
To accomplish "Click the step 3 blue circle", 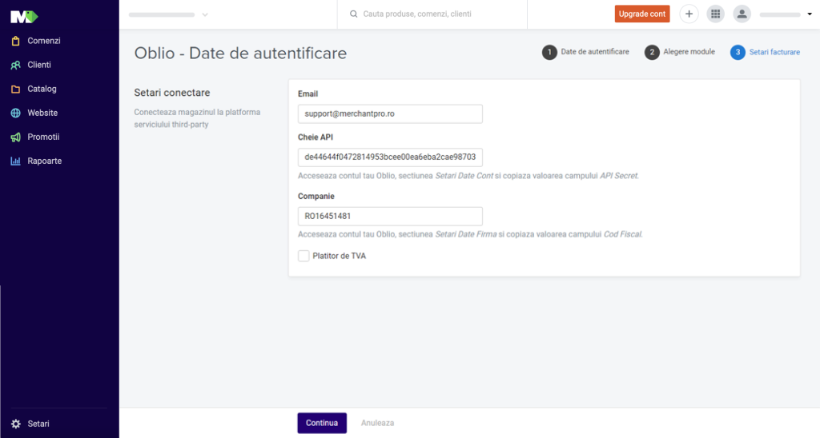I will [x=737, y=52].
